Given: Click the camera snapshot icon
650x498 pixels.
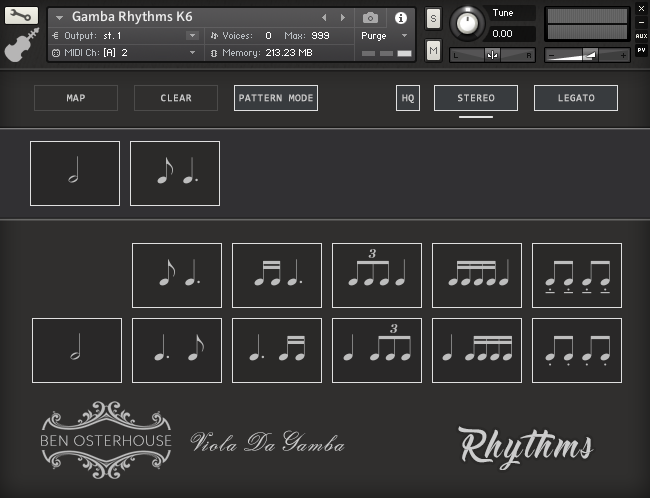Looking at the screenshot, I should click(370, 18).
